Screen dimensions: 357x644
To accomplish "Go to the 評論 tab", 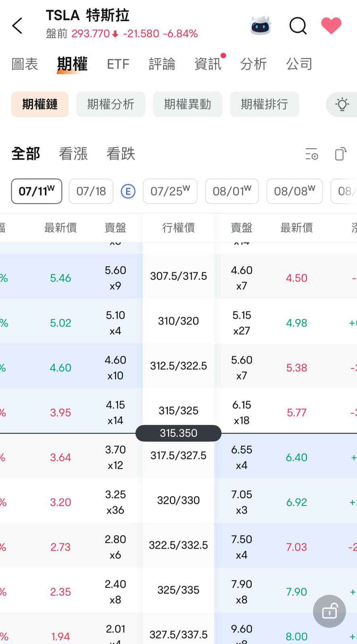I will (x=162, y=64).
